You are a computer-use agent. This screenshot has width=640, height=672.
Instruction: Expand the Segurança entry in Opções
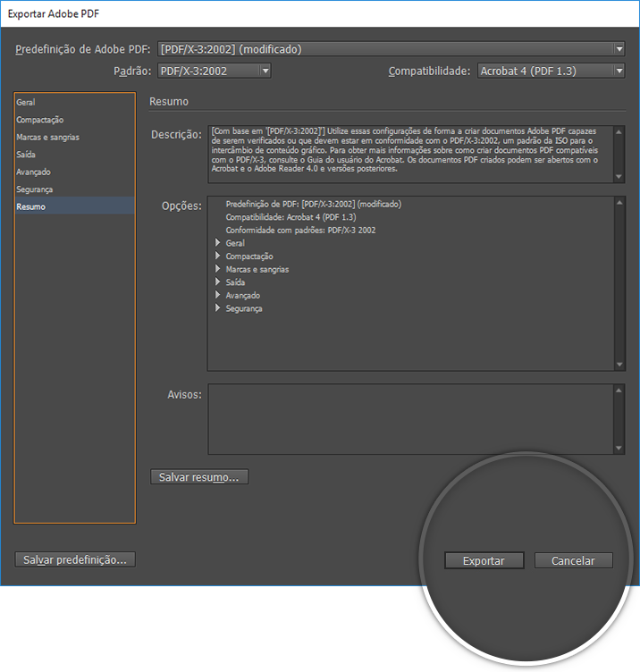point(217,308)
